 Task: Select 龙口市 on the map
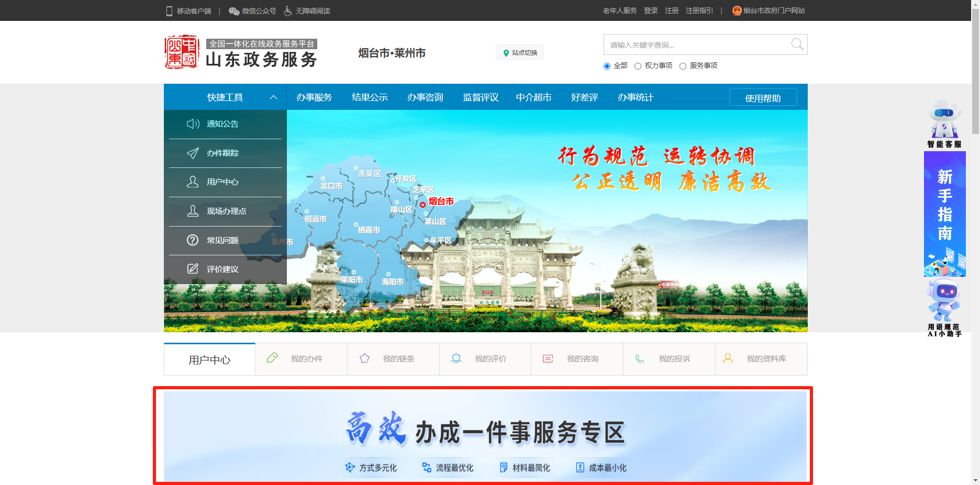331,186
